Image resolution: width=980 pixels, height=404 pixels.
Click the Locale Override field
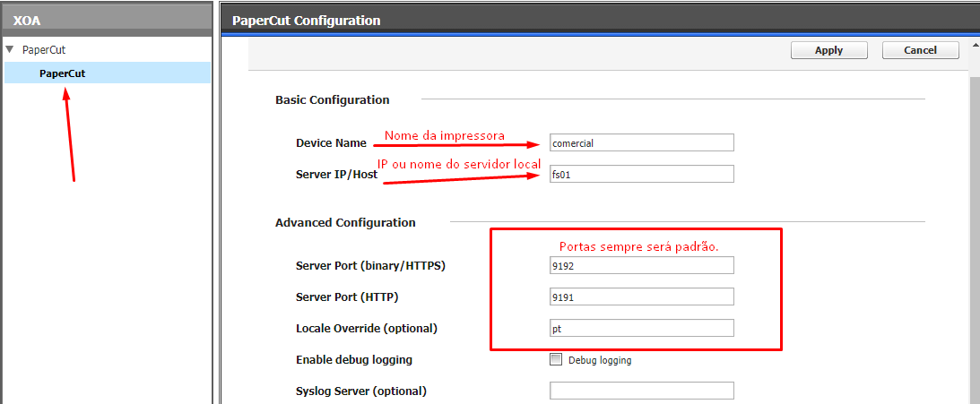click(x=641, y=328)
